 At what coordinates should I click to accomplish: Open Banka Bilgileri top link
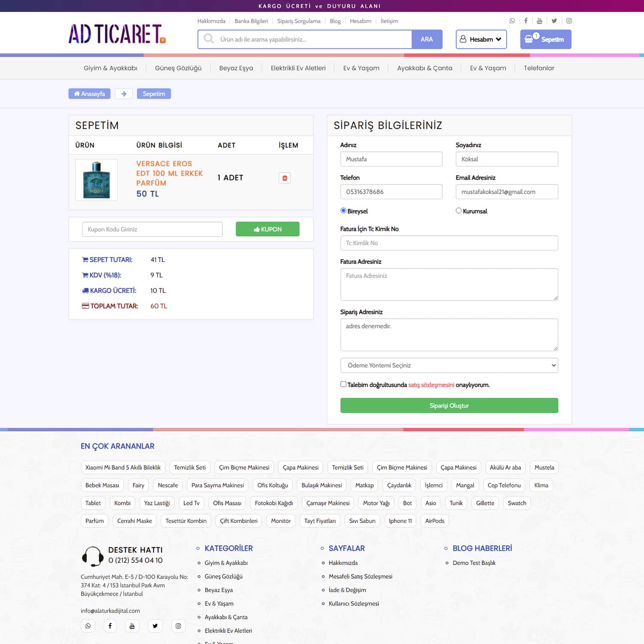(251, 21)
